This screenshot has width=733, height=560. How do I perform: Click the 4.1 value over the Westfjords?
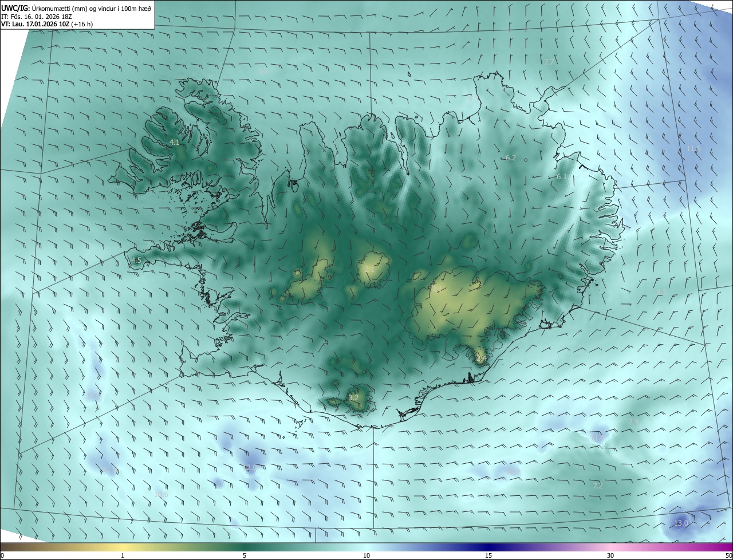175,142
